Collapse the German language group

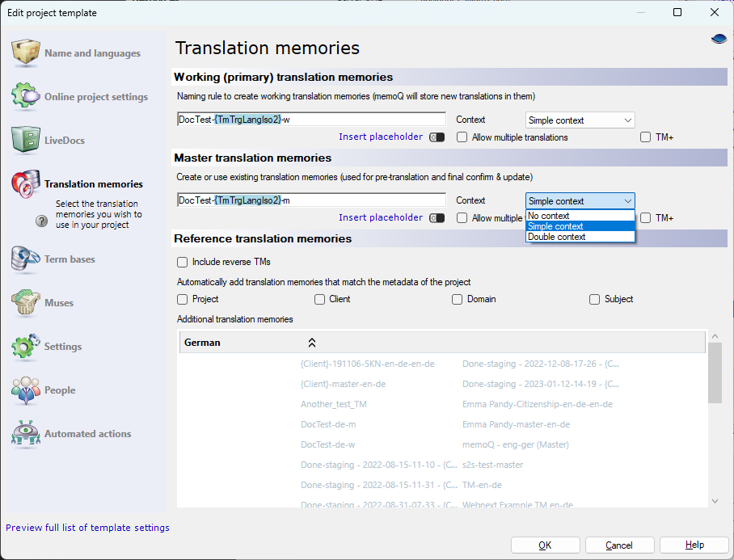pyautogui.click(x=312, y=343)
